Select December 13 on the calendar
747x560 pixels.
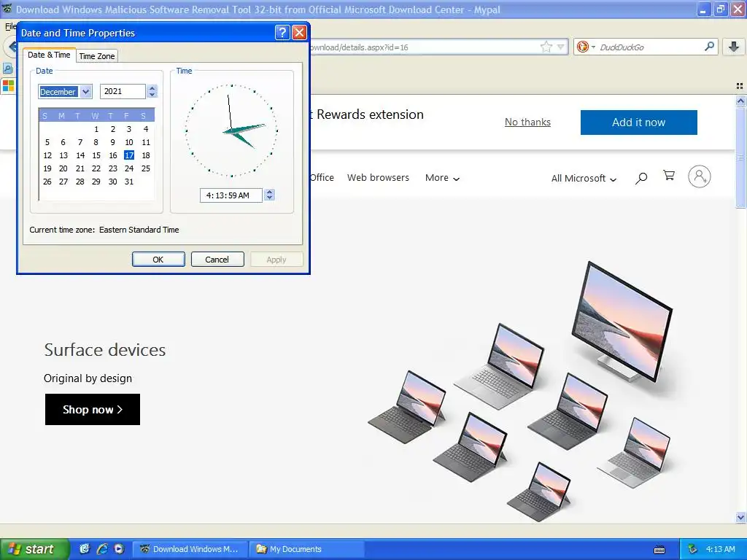tap(63, 155)
